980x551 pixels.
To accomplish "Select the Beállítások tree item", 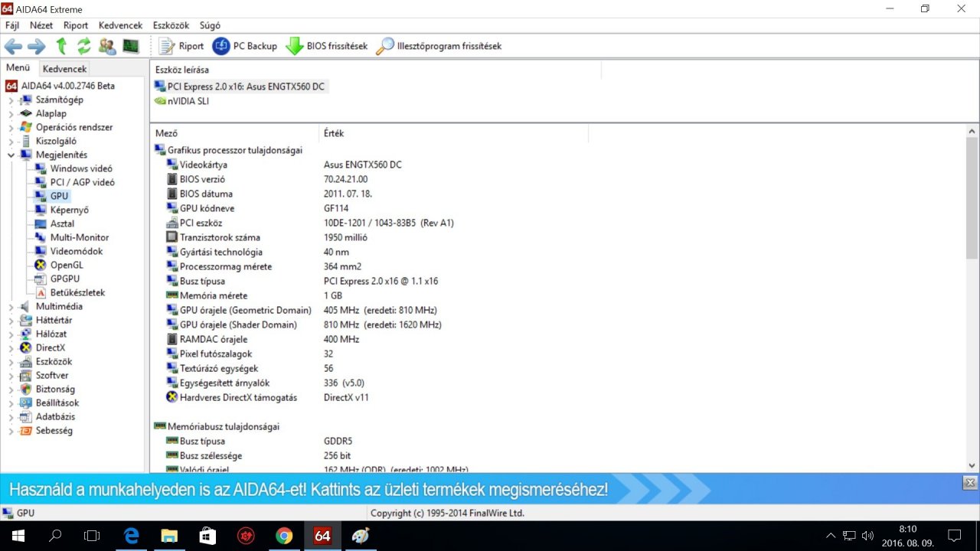I will pyautogui.click(x=57, y=403).
